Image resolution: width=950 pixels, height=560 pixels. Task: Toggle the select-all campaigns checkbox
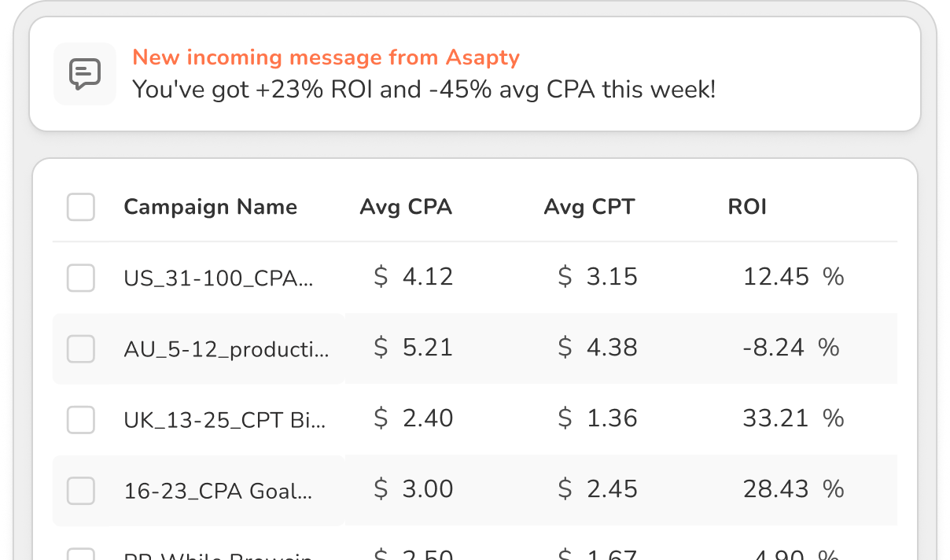(80, 207)
